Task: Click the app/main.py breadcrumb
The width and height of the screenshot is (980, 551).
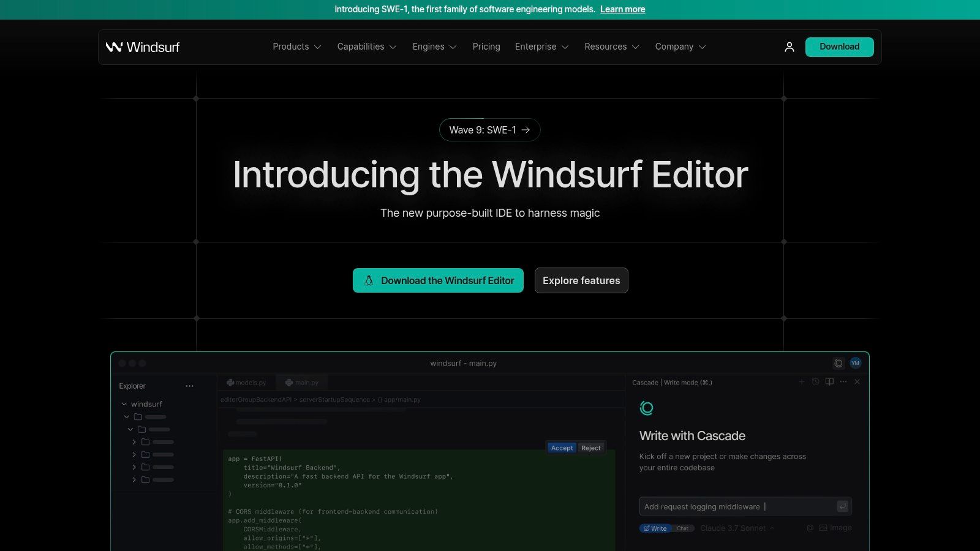Action: (399, 400)
